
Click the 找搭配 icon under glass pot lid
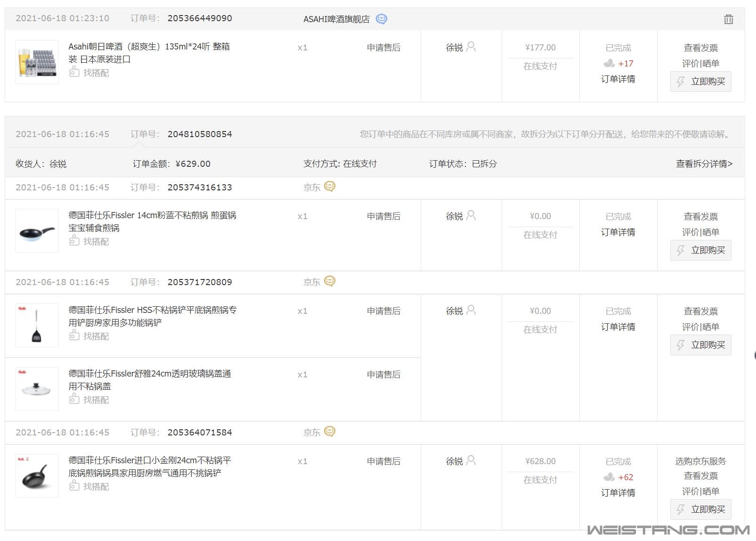74,399
